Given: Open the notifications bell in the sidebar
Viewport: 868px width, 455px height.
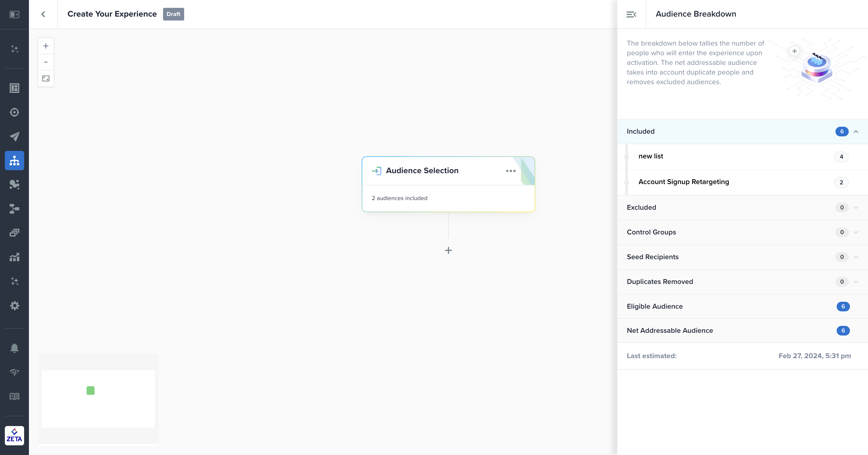Looking at the screenshot, I should (14, 348).
